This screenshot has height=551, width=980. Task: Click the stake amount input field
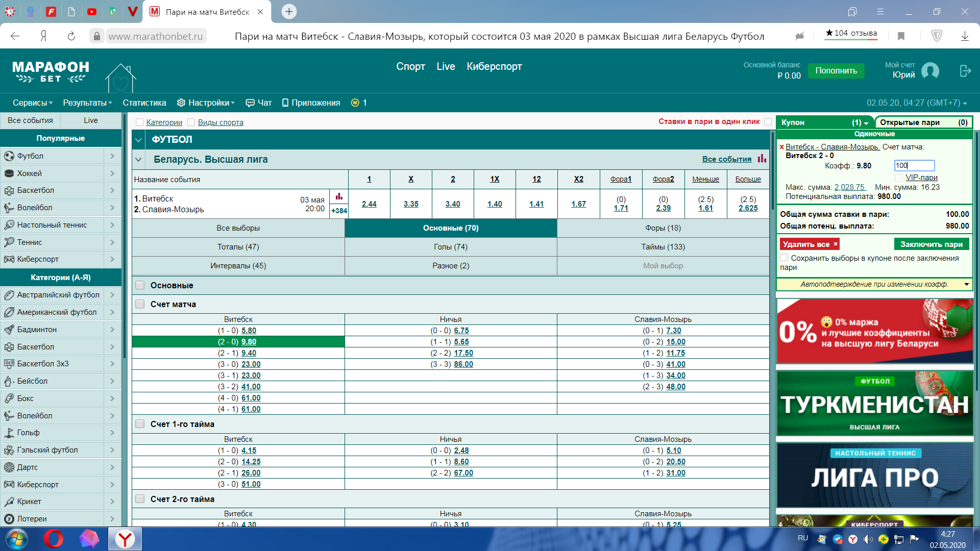[x=914, y=166]
